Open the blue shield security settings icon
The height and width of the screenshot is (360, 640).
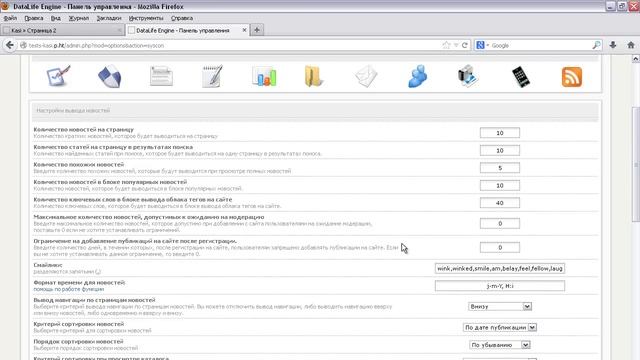coord(109,76)
